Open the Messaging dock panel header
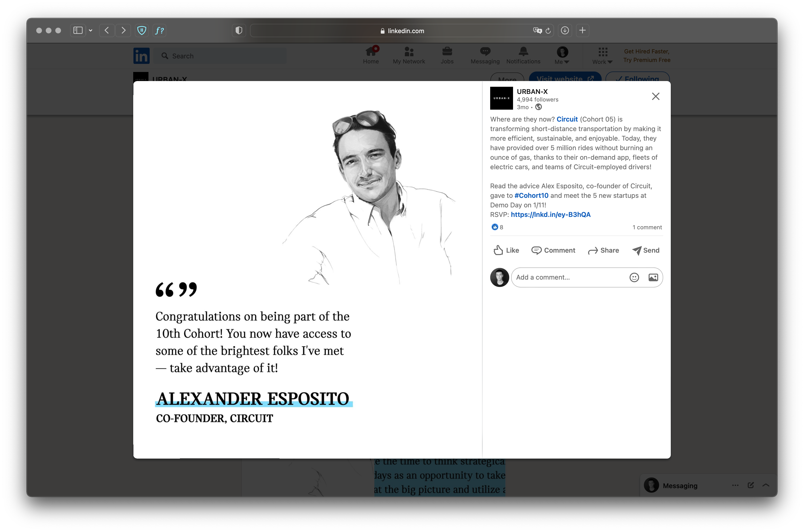This screenshot has height=532, width=804. tap(680, 486)
